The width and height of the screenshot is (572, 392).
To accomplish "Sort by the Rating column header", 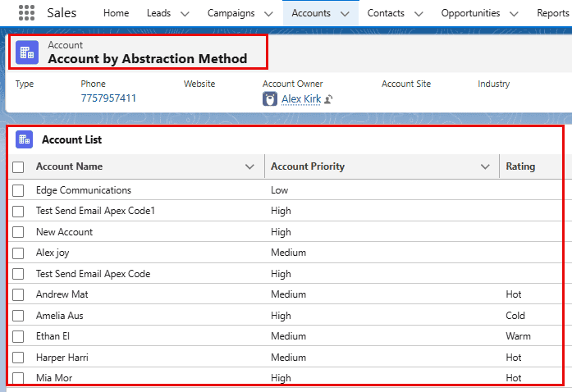I will coord(520,166).
